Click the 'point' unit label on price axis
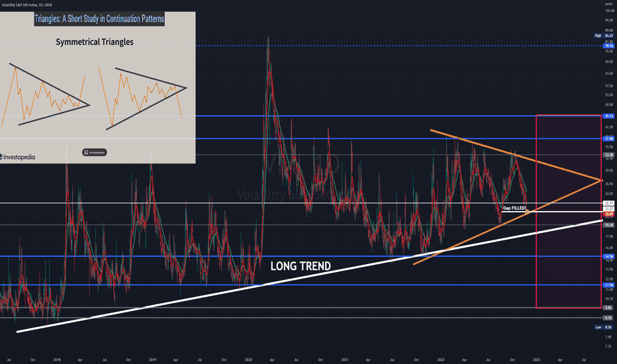This screenshot has height=364, width=617. click(x=609, y=4)
